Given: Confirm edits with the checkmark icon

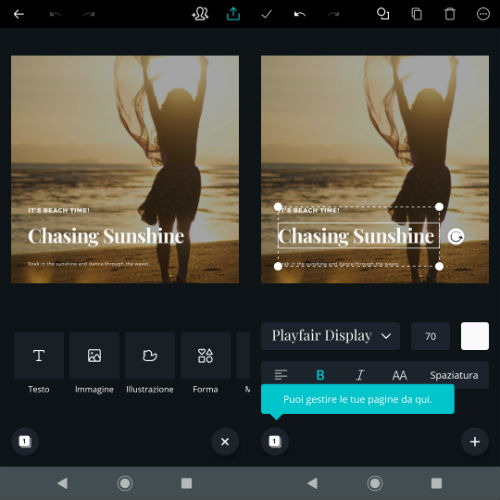Looking at the screenshot, I should tap(266, 14).
